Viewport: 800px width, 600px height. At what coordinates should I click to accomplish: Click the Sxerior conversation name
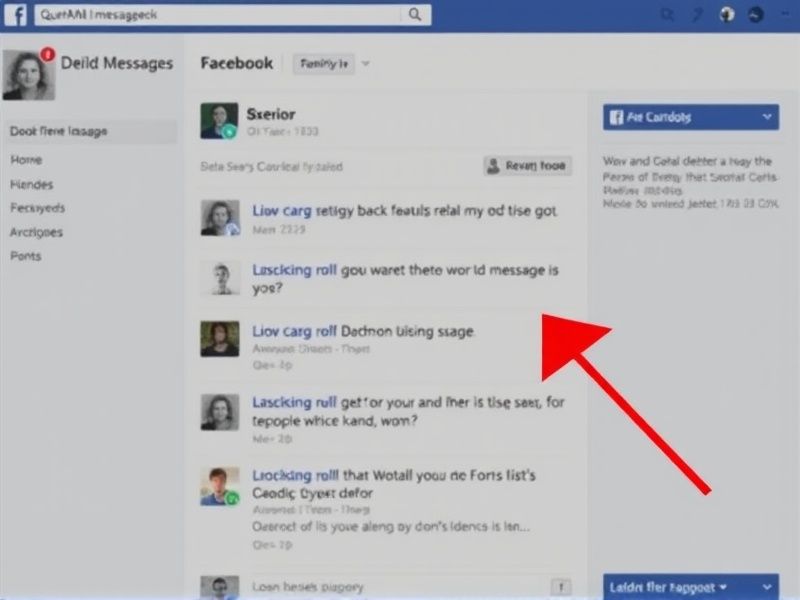pyautogui.click(x=271, y=114)
